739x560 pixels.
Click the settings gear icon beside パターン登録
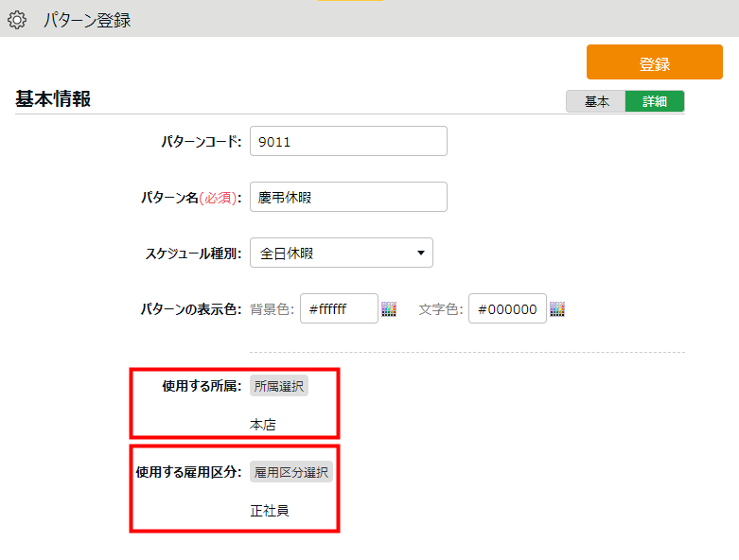(17, 20)
